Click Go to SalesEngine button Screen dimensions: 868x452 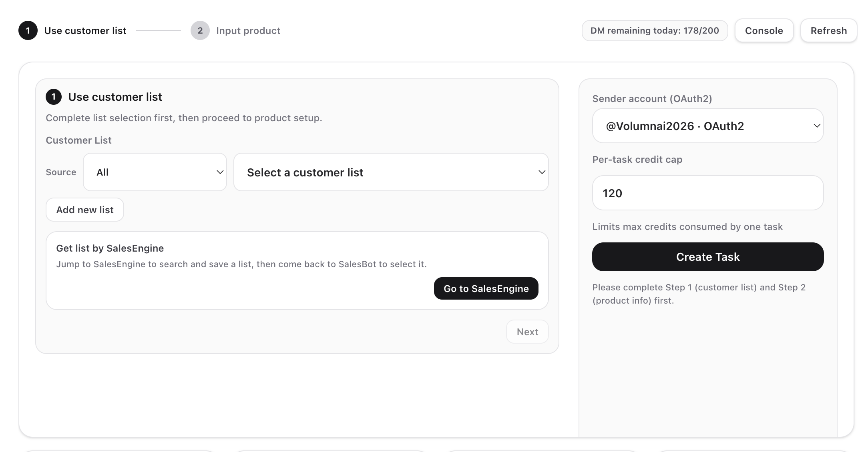pyautogui.click(x=486, y=288)
